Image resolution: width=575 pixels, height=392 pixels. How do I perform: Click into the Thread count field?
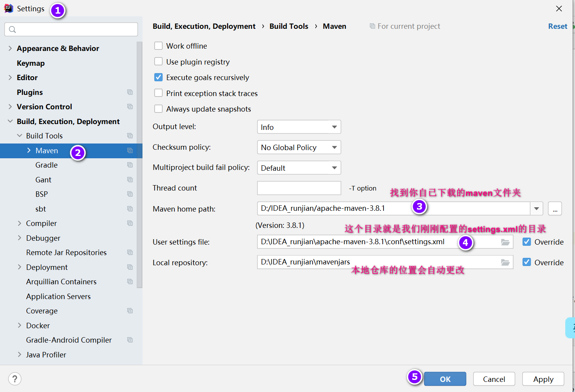[299, 188]
